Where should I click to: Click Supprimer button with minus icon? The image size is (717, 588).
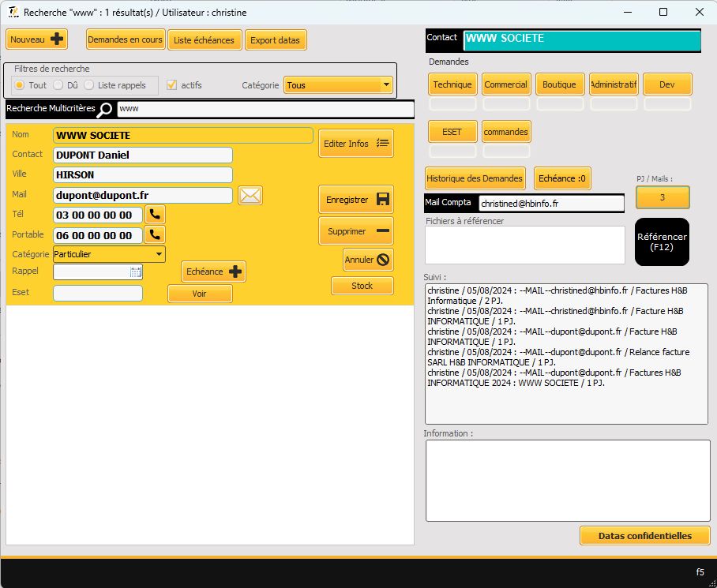[355, 231]
